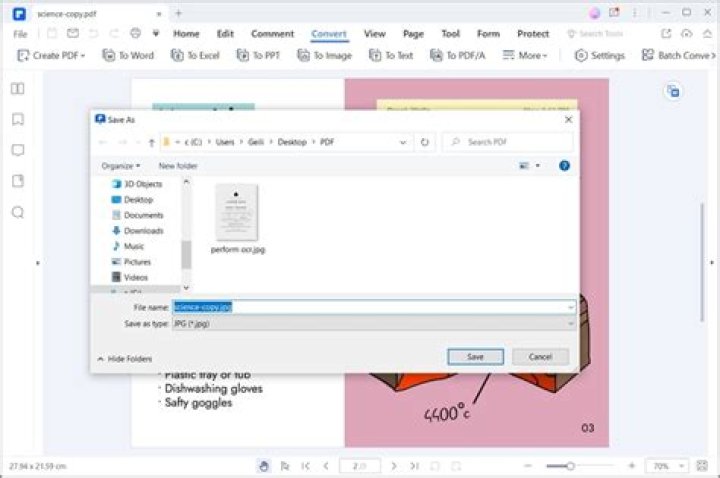Refresh the folder view in Save As dialog

(425, 142)
